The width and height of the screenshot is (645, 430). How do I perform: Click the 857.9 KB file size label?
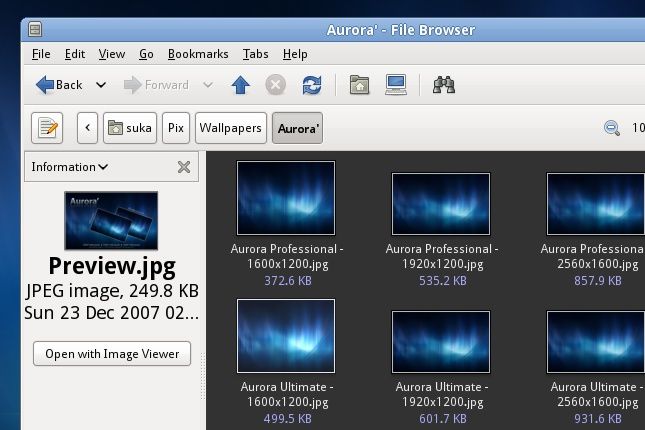point(598,281)
